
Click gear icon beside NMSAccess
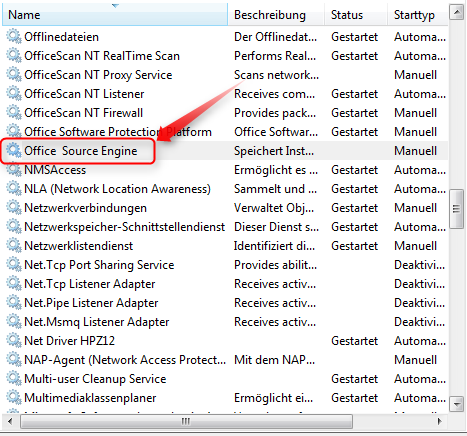click(x=14, y=169)
